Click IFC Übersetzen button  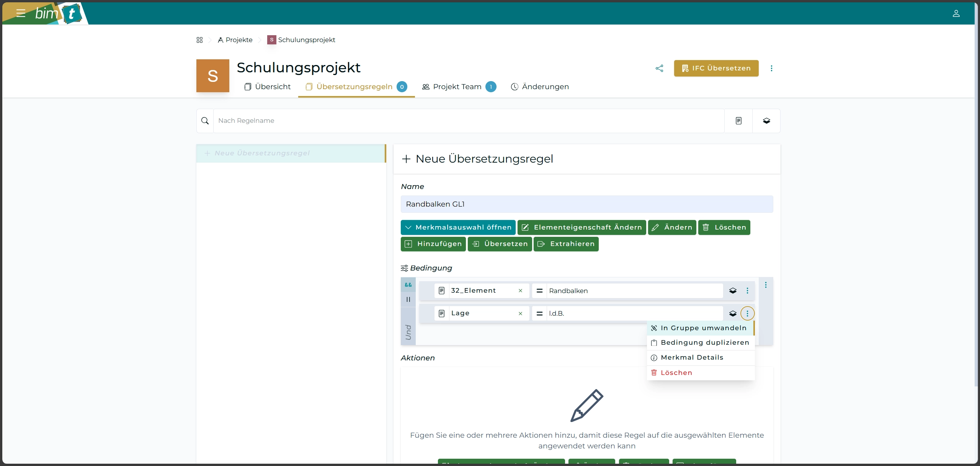click(716, 68)
